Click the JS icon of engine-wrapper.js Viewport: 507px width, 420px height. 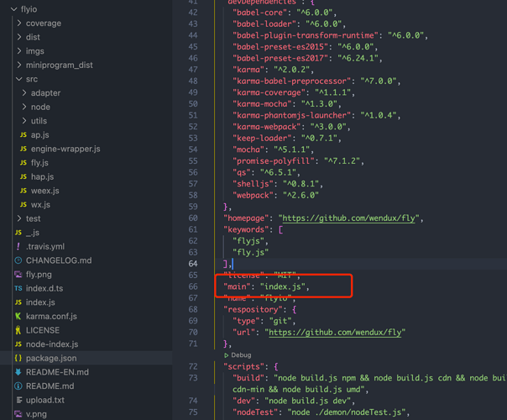click(x=24, y=149)
